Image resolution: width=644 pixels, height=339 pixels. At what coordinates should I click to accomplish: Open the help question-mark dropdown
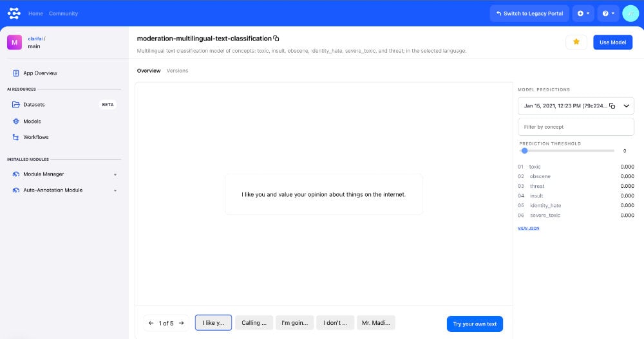(607, 14)
